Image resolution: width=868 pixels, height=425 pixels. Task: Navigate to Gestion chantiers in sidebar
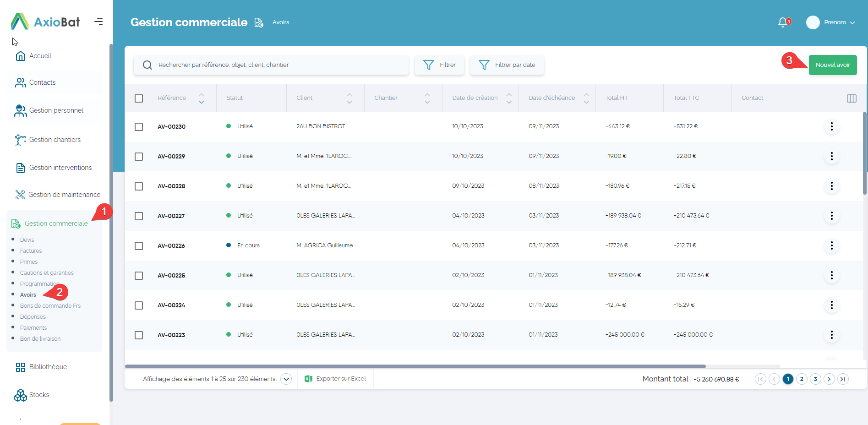click(55, 140)
